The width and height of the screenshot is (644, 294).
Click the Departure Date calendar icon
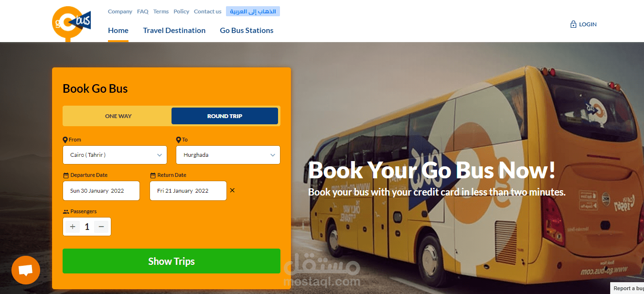(x=66, y=175)
